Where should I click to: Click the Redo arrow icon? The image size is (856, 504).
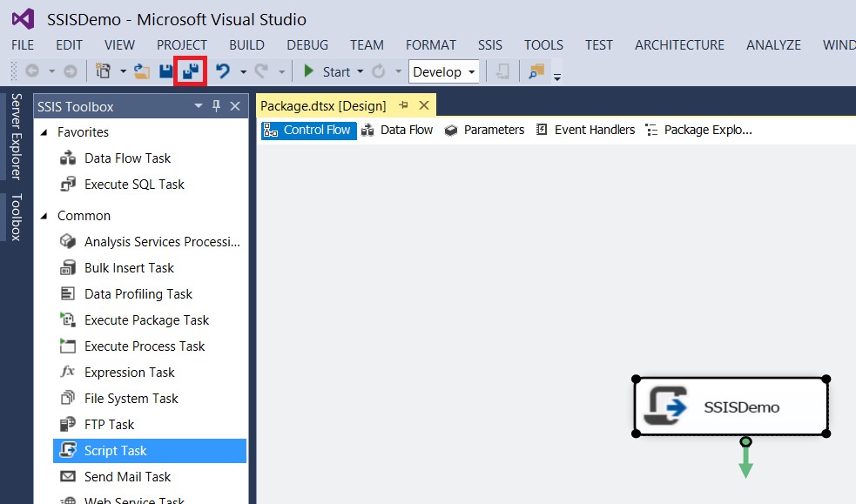click(262, 71)
